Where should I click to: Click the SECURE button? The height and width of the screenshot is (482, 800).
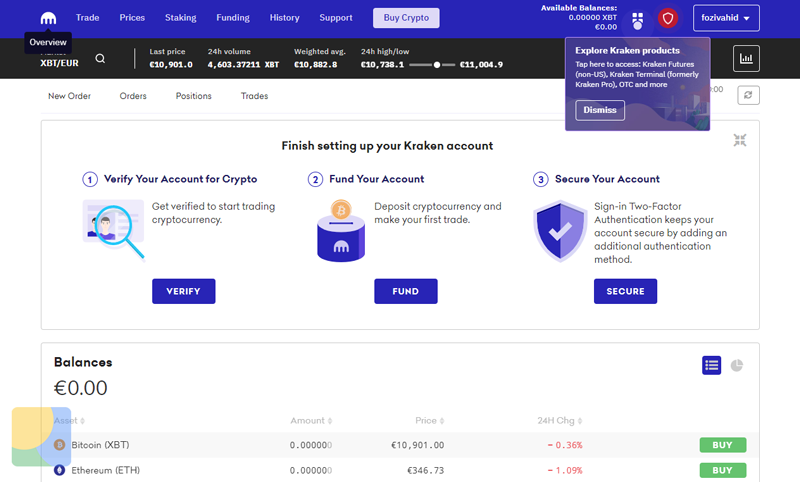click(626, 291)
